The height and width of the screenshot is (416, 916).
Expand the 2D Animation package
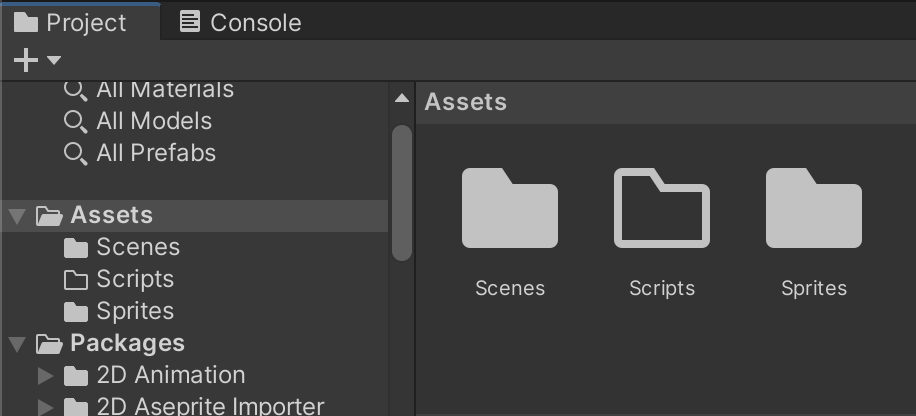[x=45, y=375]
